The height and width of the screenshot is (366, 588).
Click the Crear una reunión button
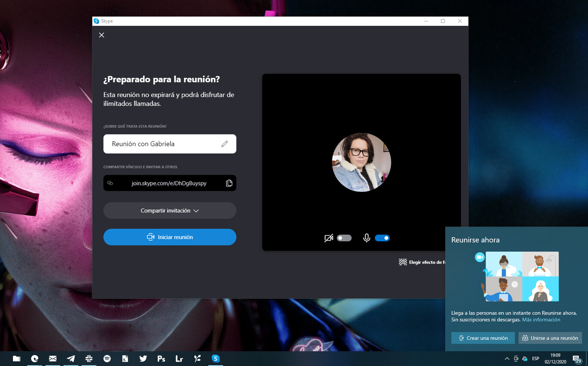483,338
